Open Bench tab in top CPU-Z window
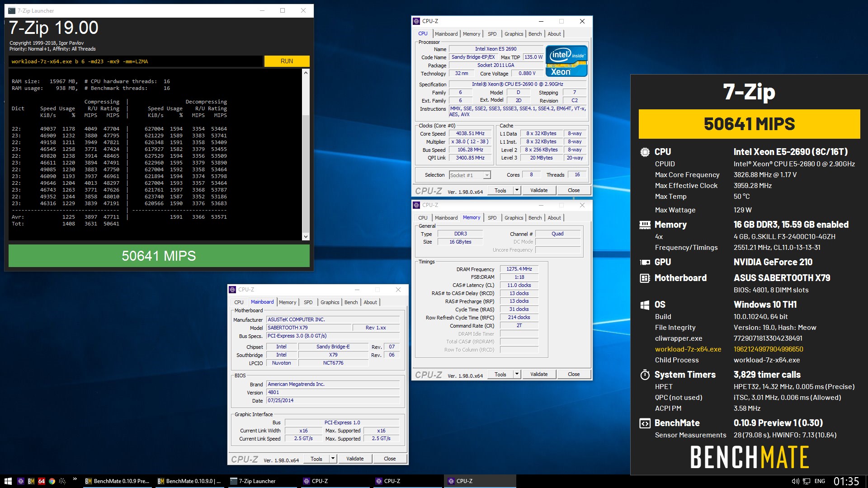 (x=535, y=34)
